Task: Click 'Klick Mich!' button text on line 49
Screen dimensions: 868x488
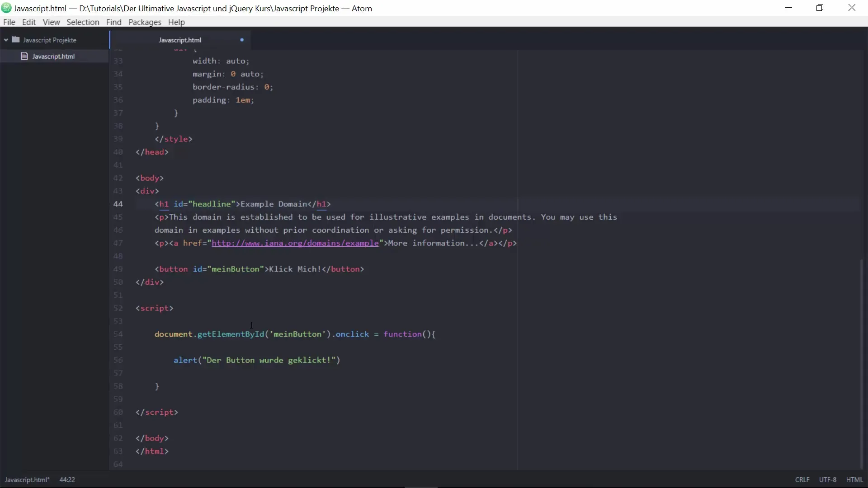Action: pyautogui.click(x=295, y=269)
